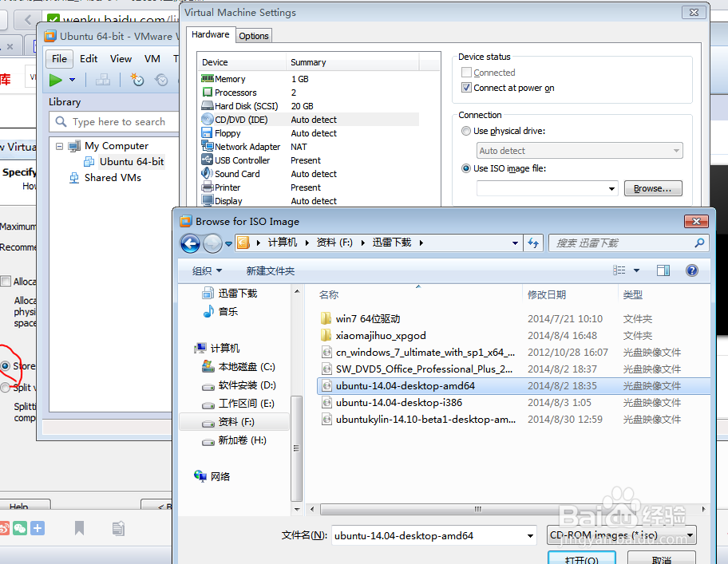
Task: Open the Auto detect physical drive dropdown
Action: coord(580,151)
